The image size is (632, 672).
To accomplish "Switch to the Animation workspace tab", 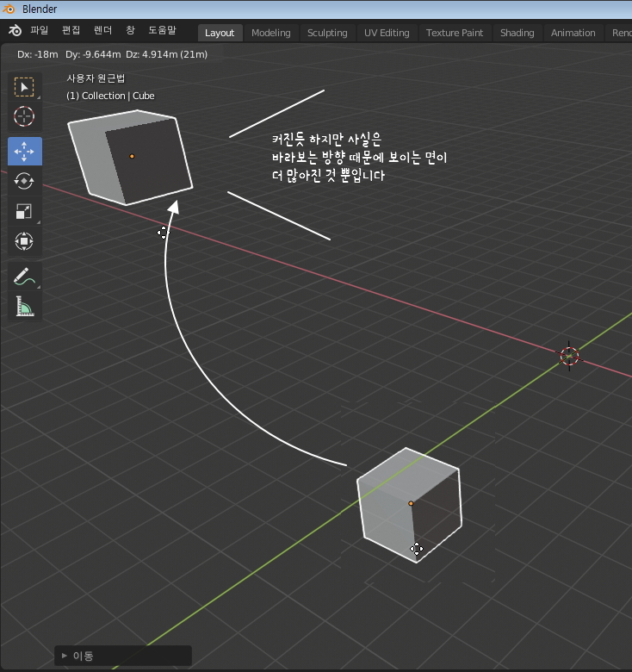I will click(573, 33).
